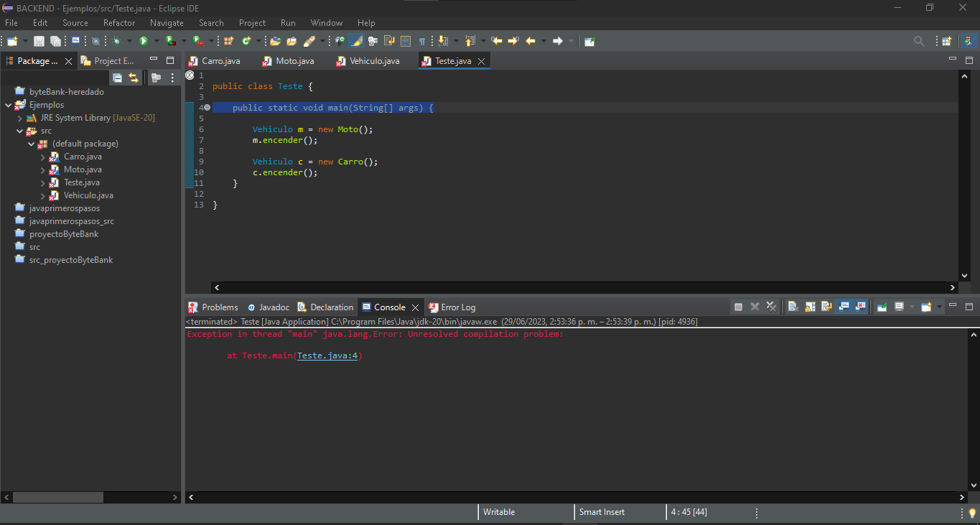
Task: Click the Pin Console icon
Action: [x=882, y=307]
